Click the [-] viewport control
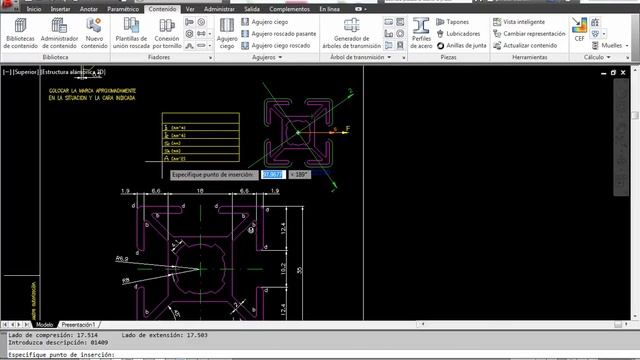Screen dimensions: 640x360 pyautogui.click(x=7, y=72)
